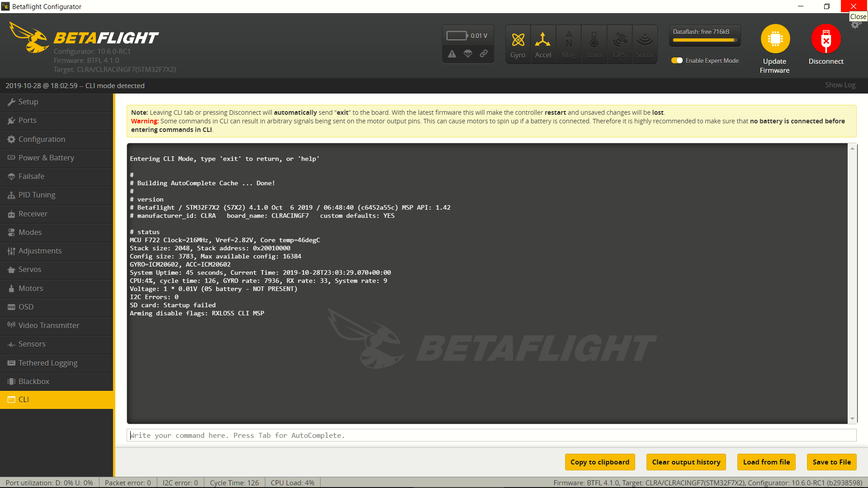
Task: Open the PID Tuning tab
Action: 37,195
